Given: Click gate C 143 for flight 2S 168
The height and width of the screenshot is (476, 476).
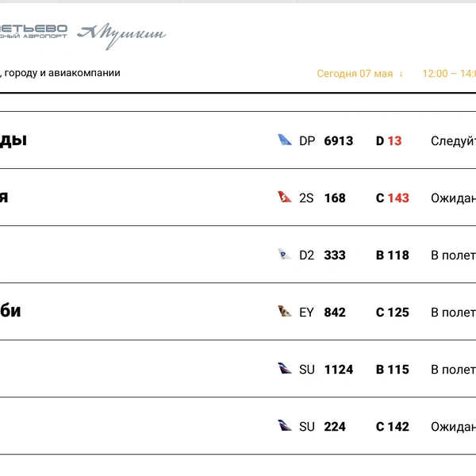Looking at the screenshot, I should click(393, 198).
